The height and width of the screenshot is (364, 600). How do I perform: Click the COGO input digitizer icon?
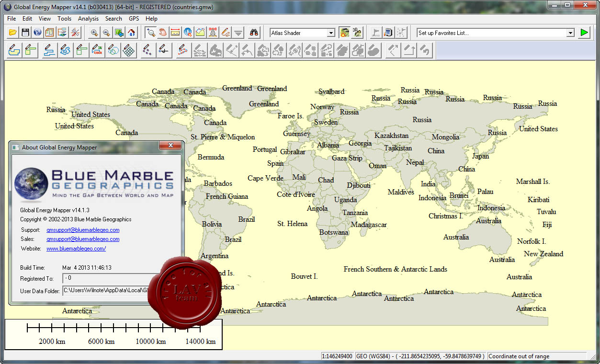coord(97,50)
